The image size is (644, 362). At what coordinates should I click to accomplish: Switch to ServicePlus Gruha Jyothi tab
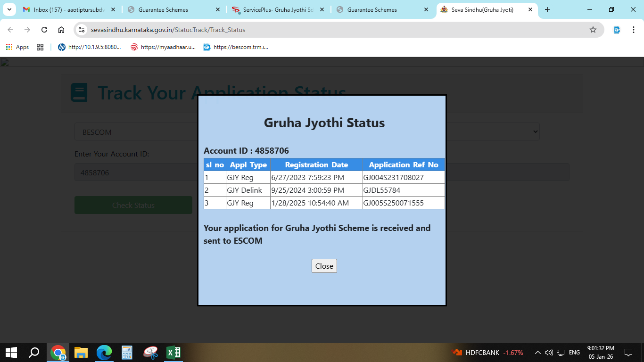coord(277,9)
